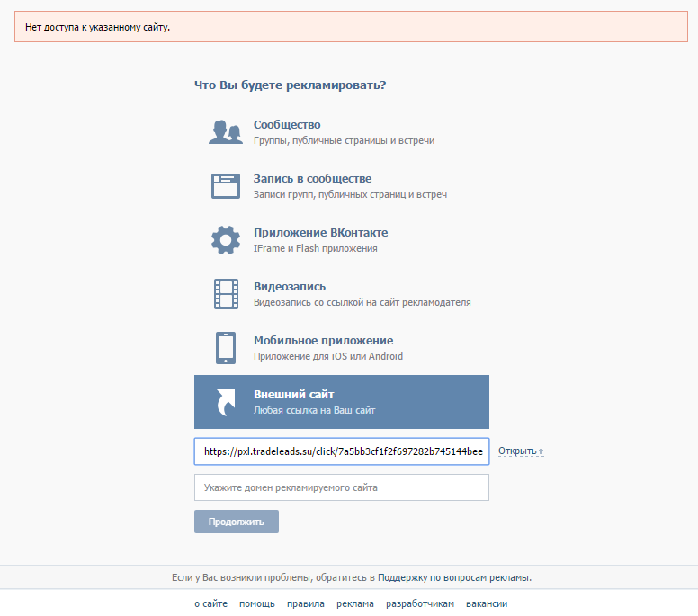Click the smartphone mobile app icon

coord(226,348)
